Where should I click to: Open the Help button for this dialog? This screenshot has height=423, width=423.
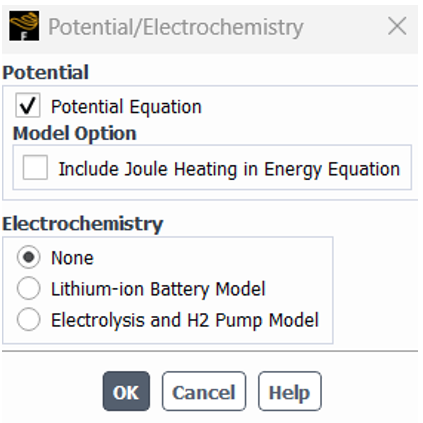290,391
